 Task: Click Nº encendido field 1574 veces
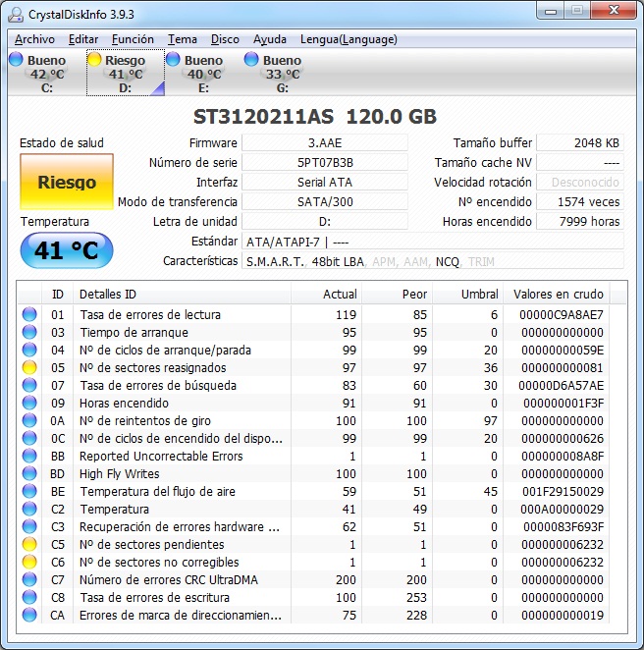click(580, 202)
